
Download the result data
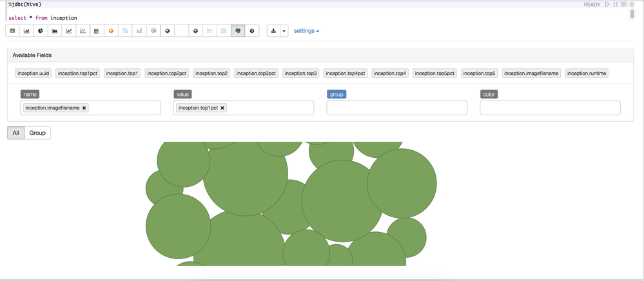pyautogui.click(x=273, y=31)
